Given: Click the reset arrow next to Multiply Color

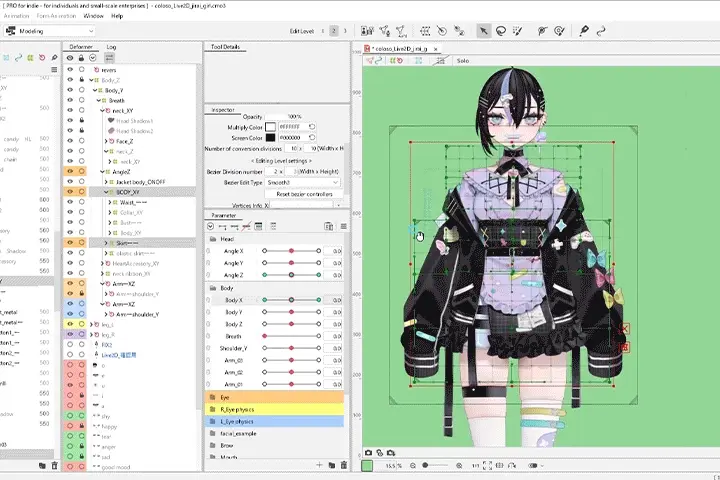Looking at the screenshot, I should 312,126.
